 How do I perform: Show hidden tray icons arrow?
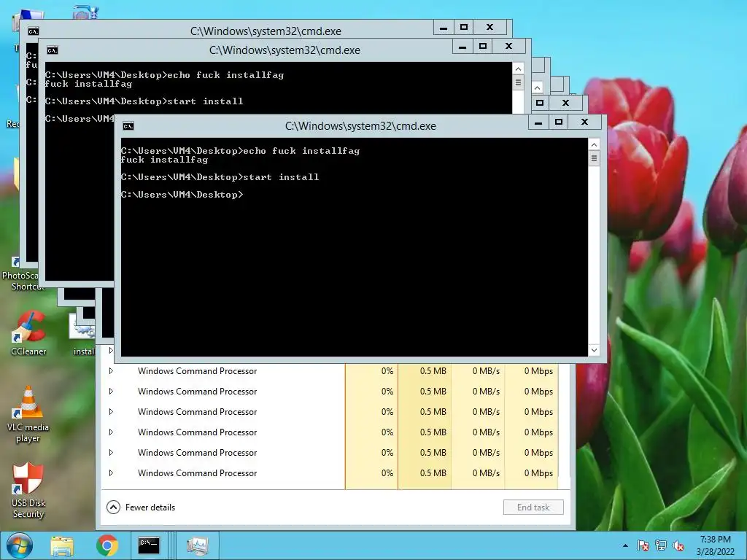click(625, 545)
